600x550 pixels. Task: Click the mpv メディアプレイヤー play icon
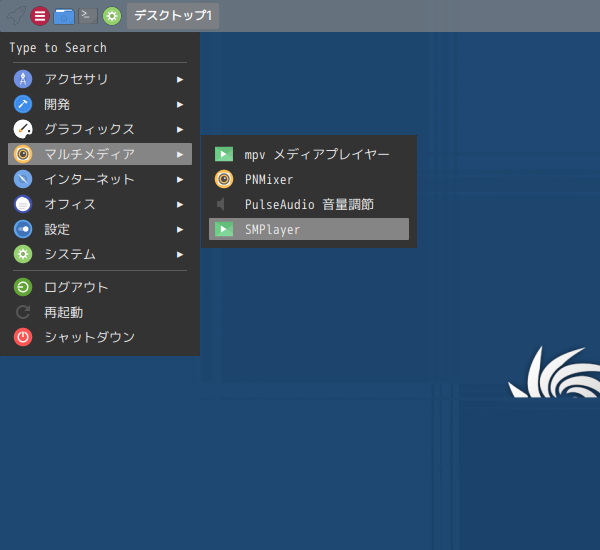(224, 154)
